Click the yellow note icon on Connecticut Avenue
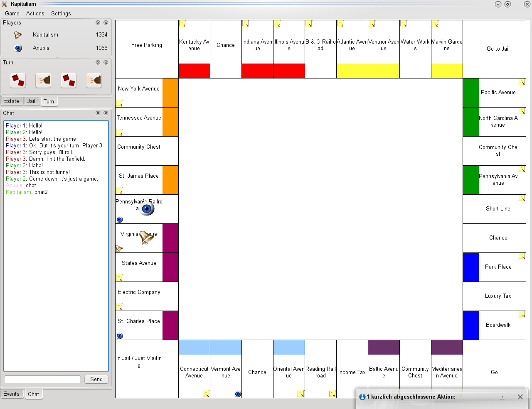This screenshot has width=532, height=409. click(x=206, y=394)
